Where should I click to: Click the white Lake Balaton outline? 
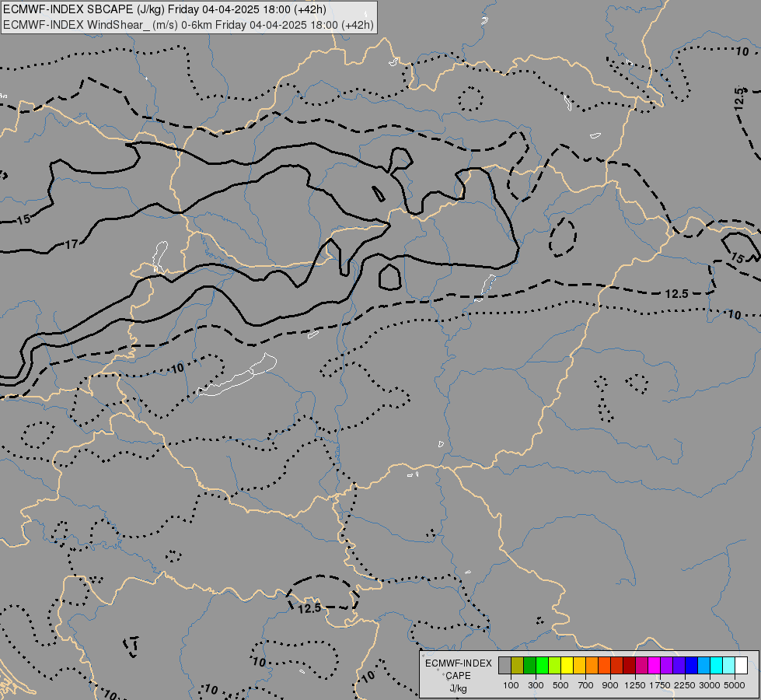(x=237, y=376)
